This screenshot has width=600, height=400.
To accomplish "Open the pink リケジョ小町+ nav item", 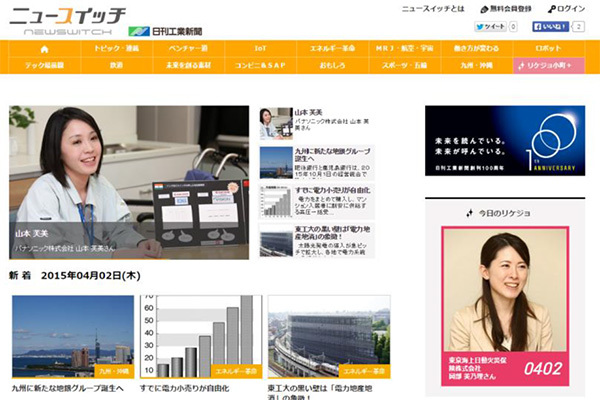I will click(549, 65).
